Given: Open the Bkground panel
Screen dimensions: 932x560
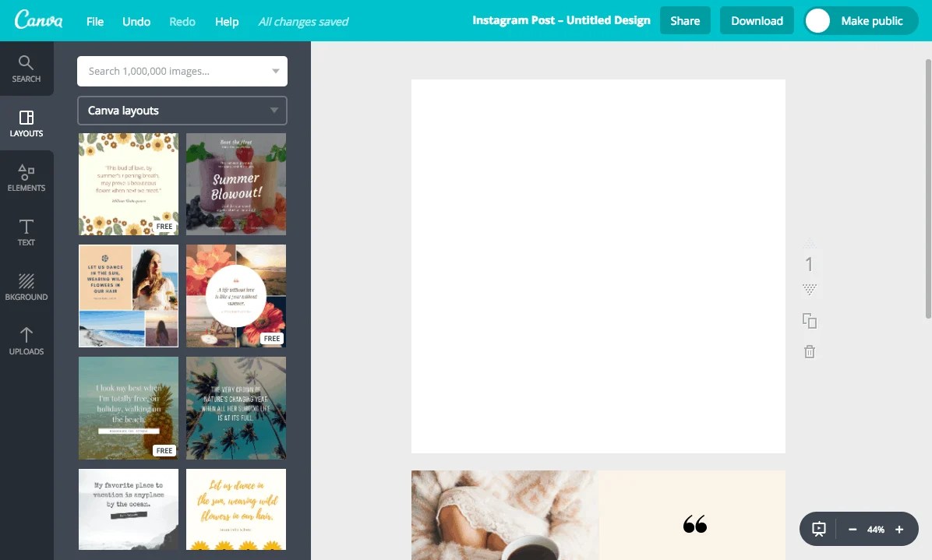Looking at the screenshot, I should point(26,287).
